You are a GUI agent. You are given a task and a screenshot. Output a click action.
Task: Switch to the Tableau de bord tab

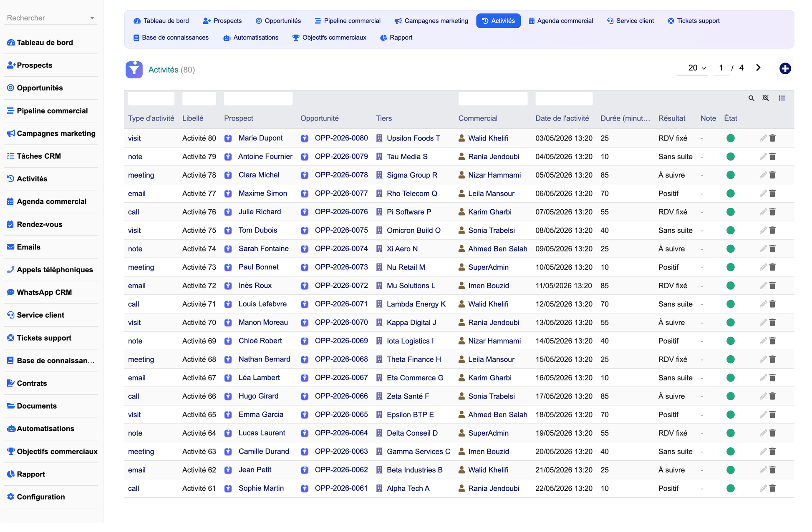tap(161, 21)
